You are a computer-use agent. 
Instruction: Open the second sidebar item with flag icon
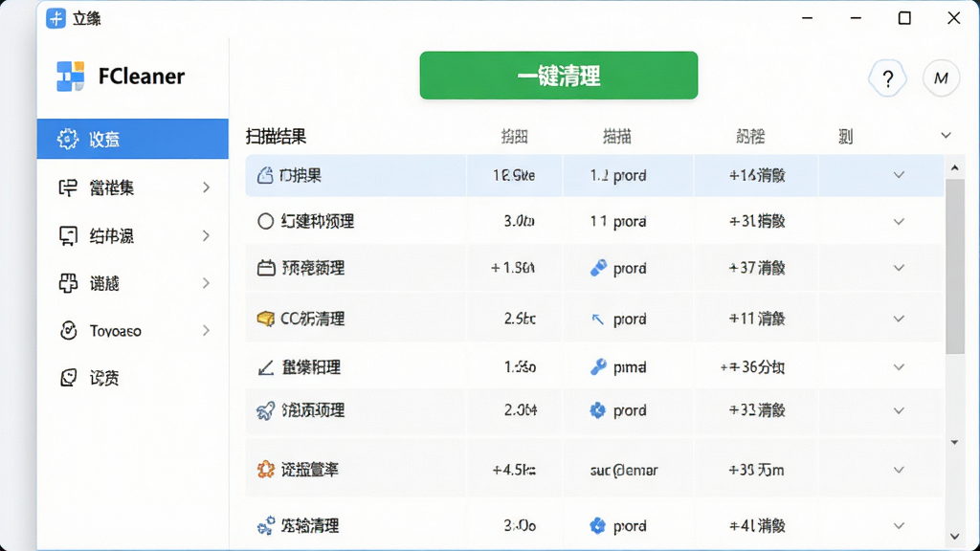click(132, 187)
